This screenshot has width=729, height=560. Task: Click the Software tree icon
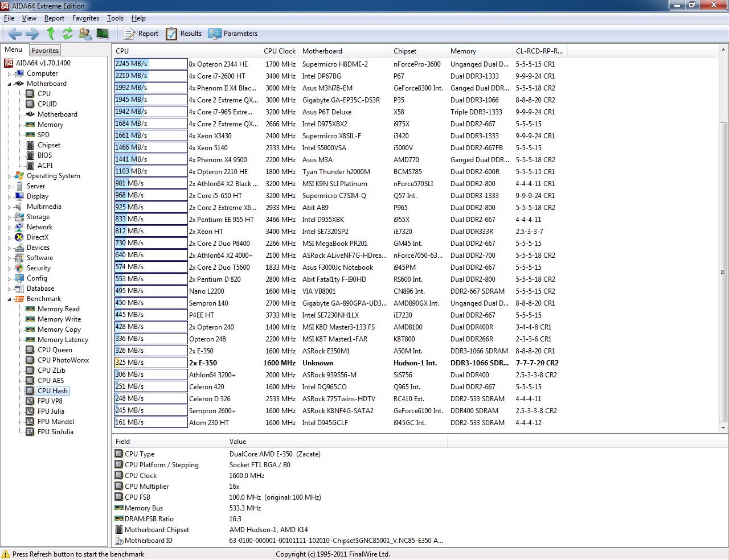19,258
